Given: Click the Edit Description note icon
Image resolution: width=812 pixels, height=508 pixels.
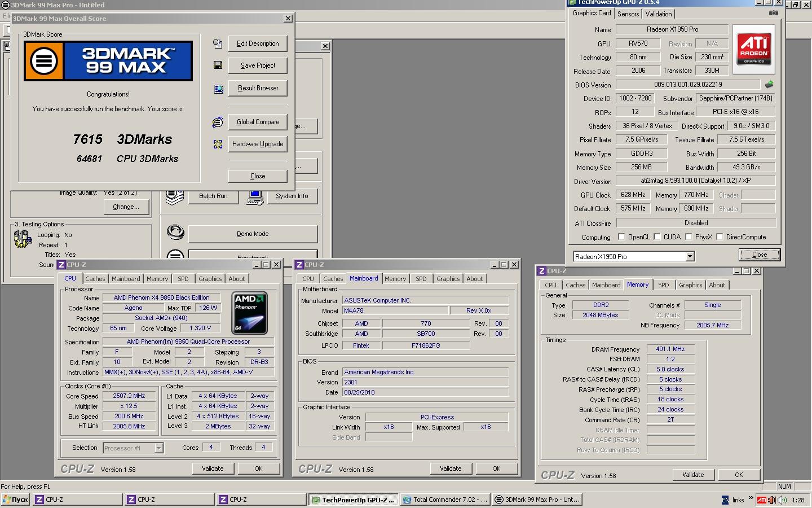Looking at the screenshot, I should click(x=218, y=43).
